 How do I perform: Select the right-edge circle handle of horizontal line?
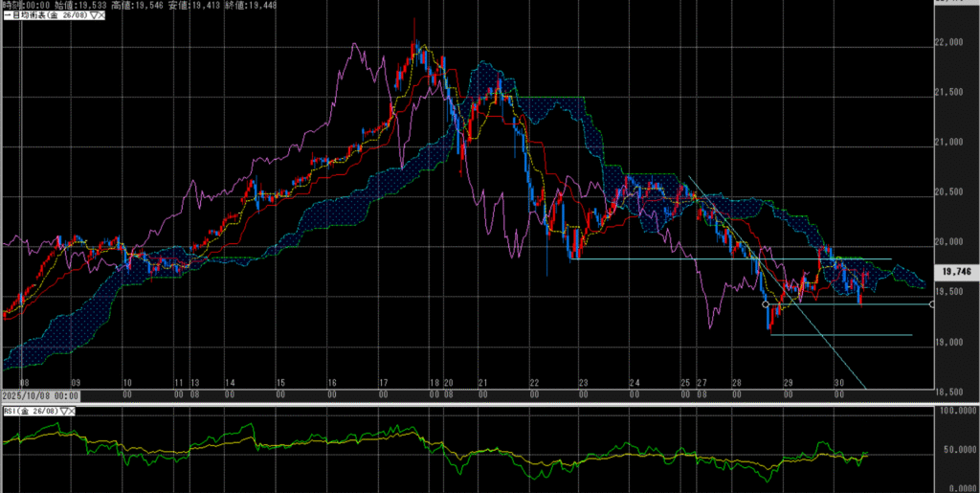click(x=932, y=304)
